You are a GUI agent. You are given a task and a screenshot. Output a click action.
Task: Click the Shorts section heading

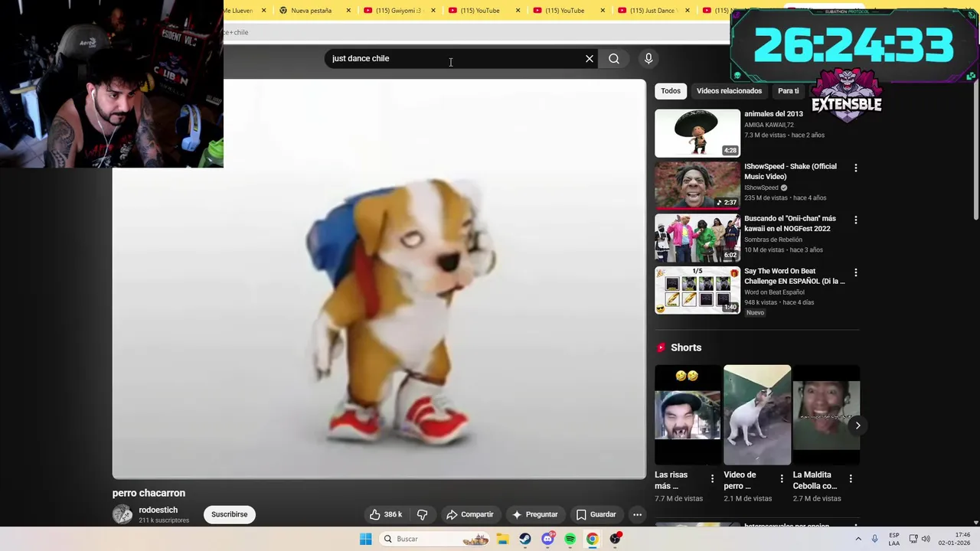click(x=686, y=347)
